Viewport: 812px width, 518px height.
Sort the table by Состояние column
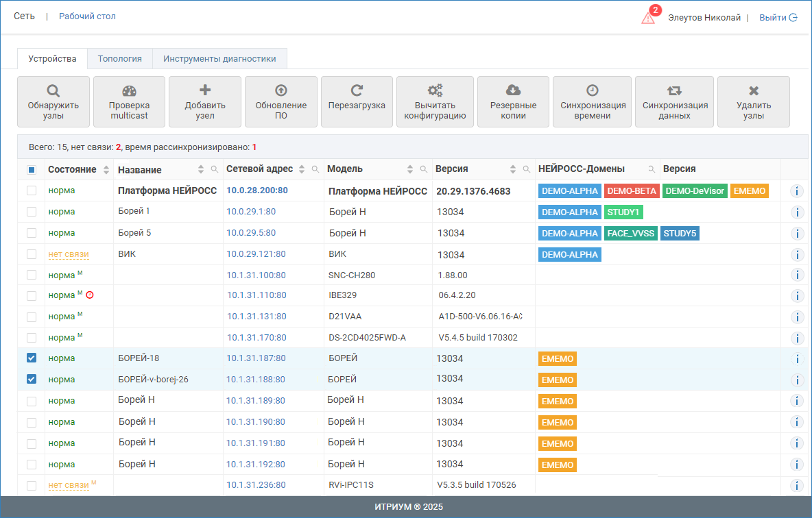tap(106, 170)
